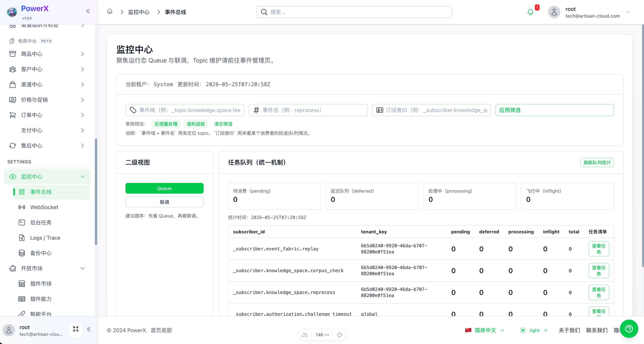View tasks for knowledge_space.reprocess subscriber

coord(598,292)
